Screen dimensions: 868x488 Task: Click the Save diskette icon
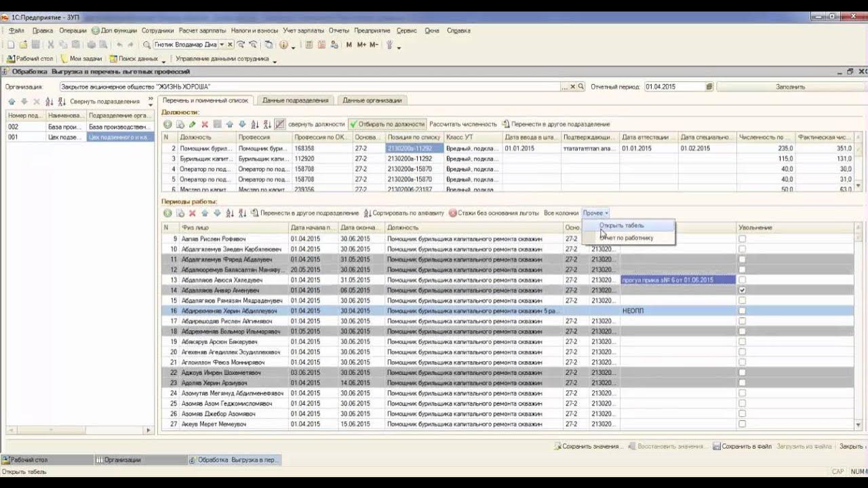click(36, 45)
